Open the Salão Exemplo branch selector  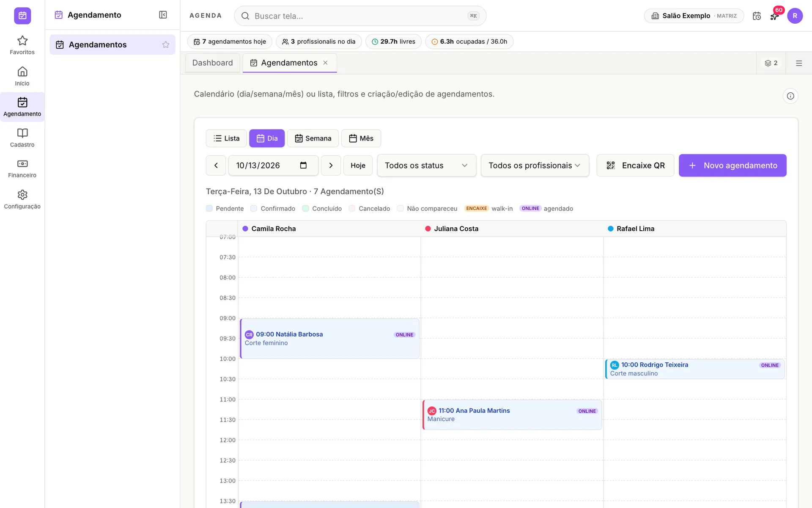(694, 16)
